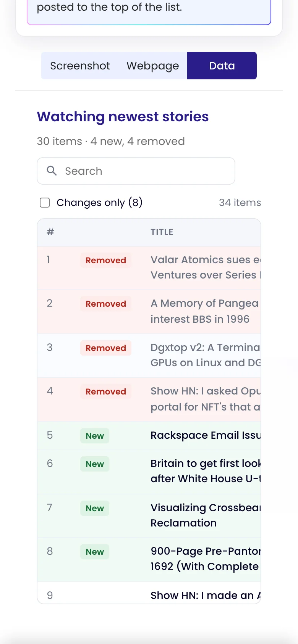This screenshot has width=298, height=644.
Task: Click the Watching newest stories heading
Action: point(123,117)
